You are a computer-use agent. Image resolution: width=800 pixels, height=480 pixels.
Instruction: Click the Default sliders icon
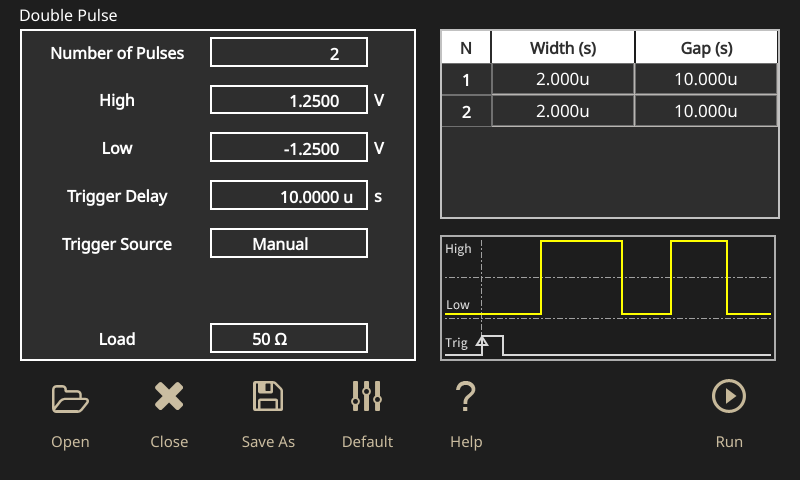coord(367,398)
